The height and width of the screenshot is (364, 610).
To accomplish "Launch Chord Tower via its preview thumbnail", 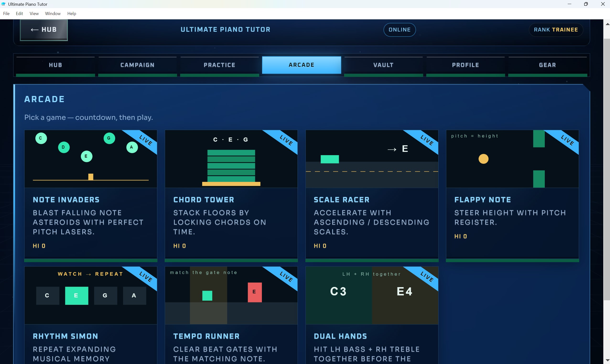I will [x=231, y=159].
